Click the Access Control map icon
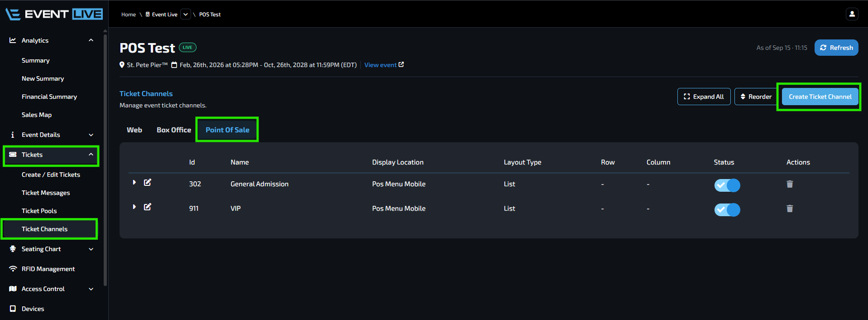 click(13, 289)
